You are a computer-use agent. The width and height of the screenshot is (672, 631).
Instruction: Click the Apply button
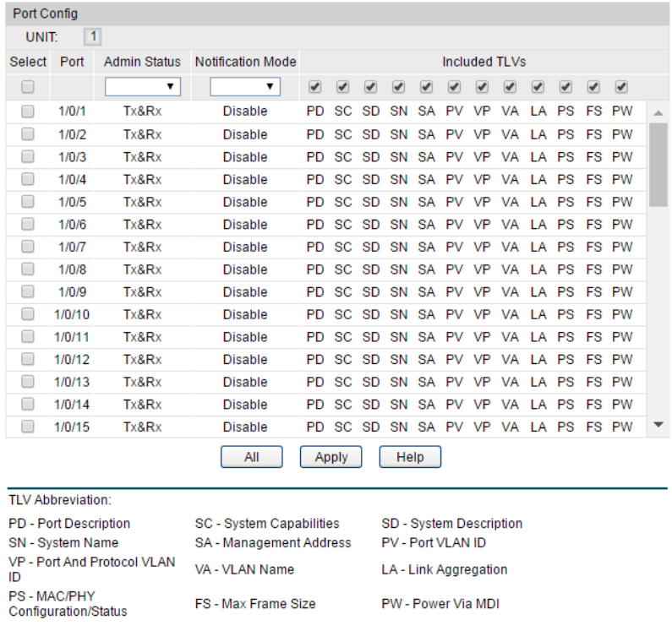point(331,457)
